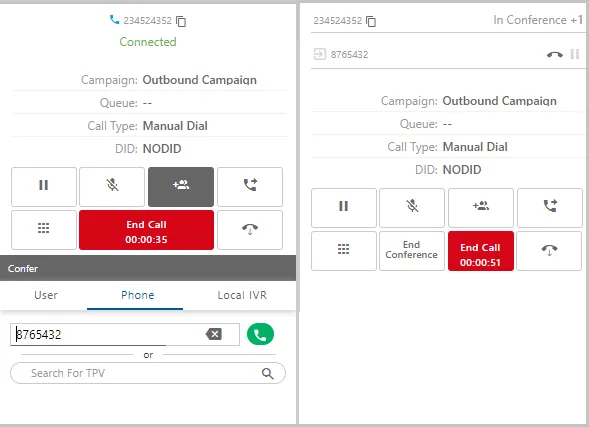Click the Search For TPV field
Screen dimensions: 589x427
[x=148, y=373]
